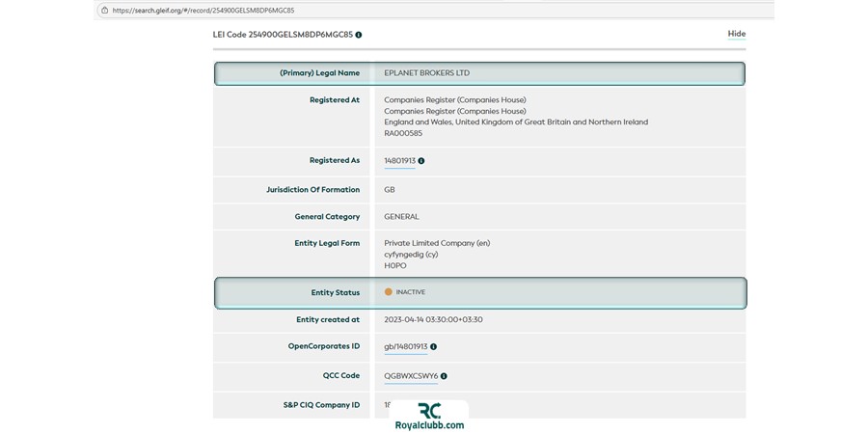The width and height of the screenshot is (868, 434).
Task: Click the S&P CIQ Company ID label
Action: click(321, 405)
